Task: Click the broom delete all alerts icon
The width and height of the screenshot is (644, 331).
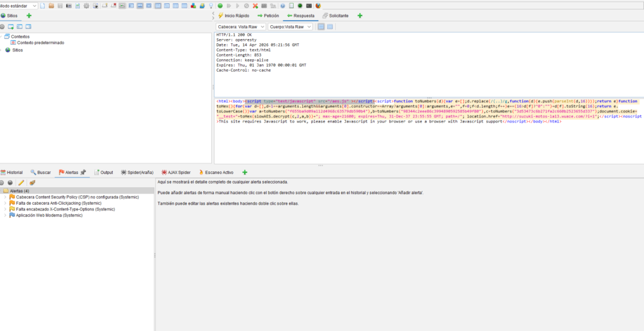Action: pos(32,183)
